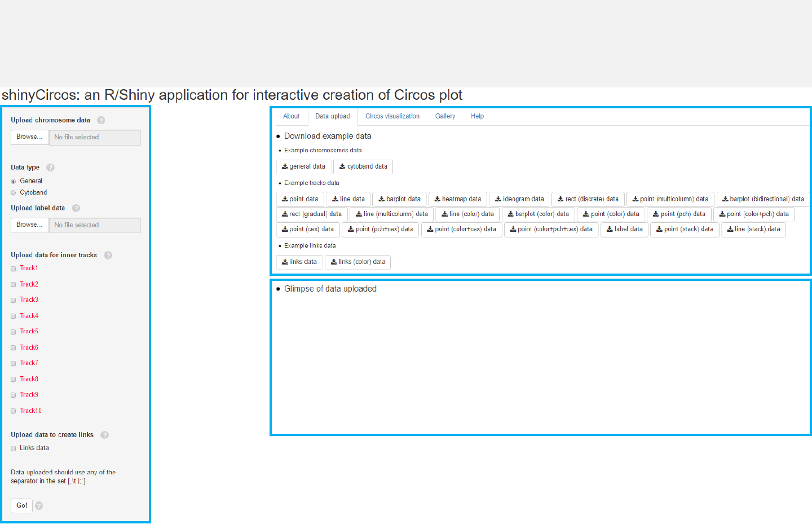Click help icon beside Upload data to create links
The width and height of the screenshot is (812, 524).
[104, 435]
